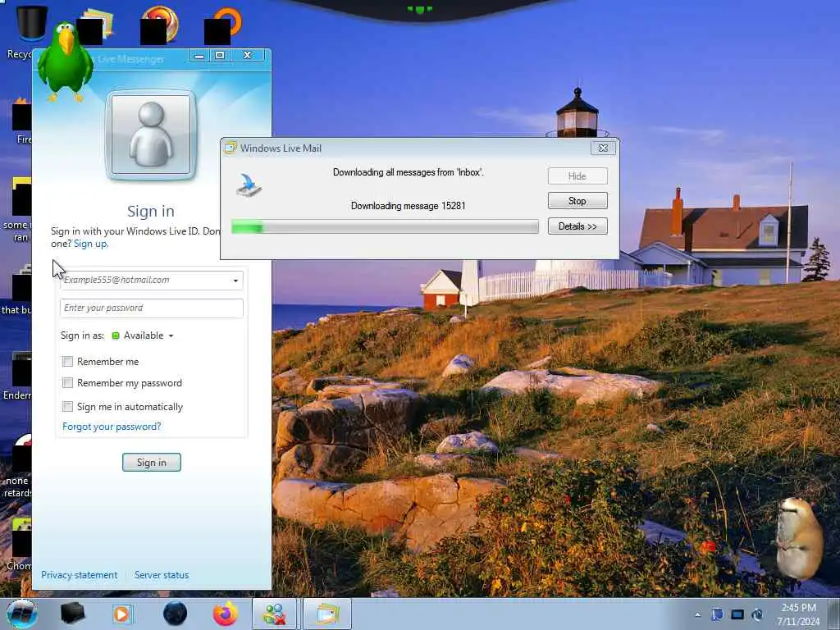Open the network monitor tray icon
Screen dimensions: 840x630
coord(737,614)
